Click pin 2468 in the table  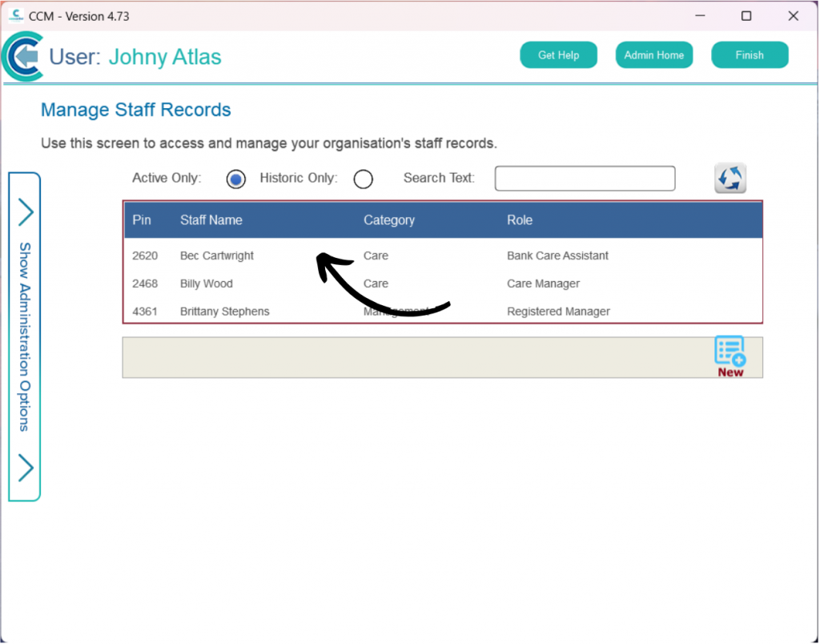(145, 284)
